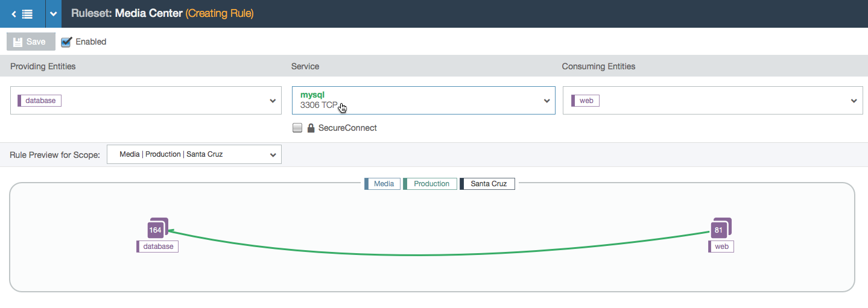Click the Production scope label

pos(430,184)
